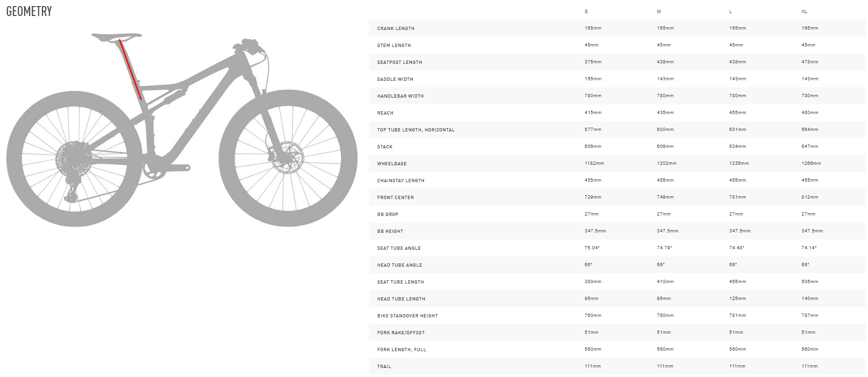
Task: Select the S size column header
Action: [586, 12]
